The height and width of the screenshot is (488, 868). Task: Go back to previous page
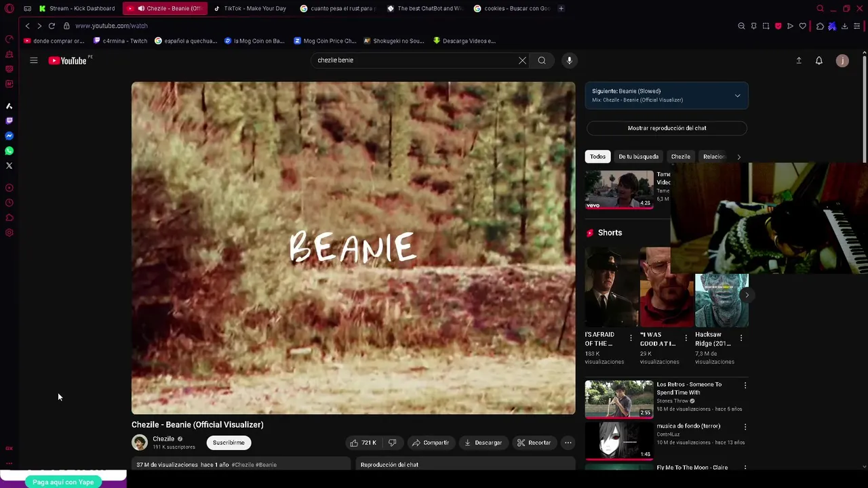click(27, 26)
